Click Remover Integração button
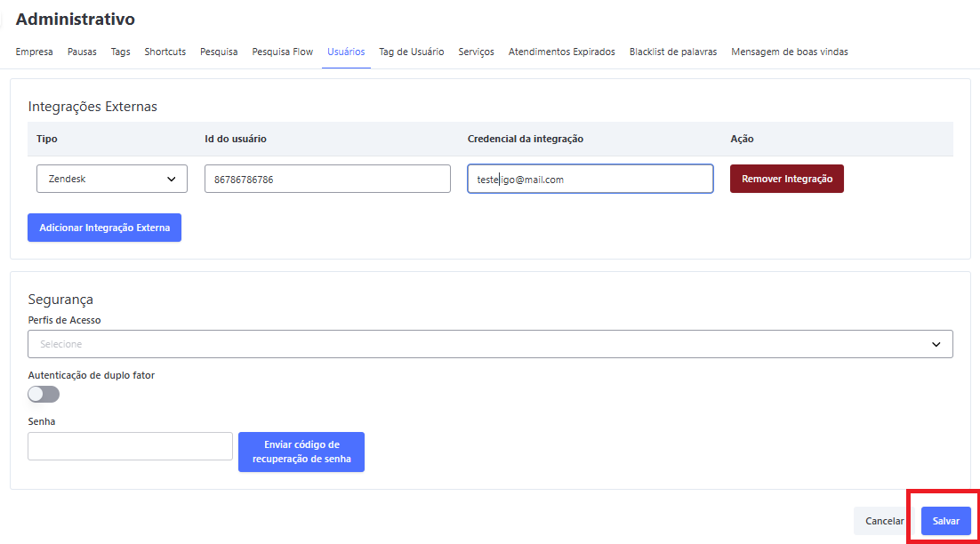The height and width of the screenshot is (544, 980). coord(787,179)
